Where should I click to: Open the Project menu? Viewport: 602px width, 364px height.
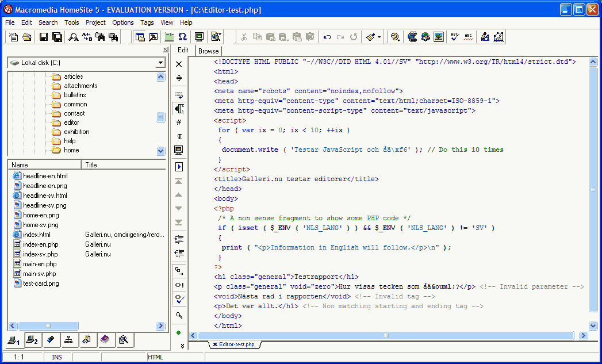95,22
